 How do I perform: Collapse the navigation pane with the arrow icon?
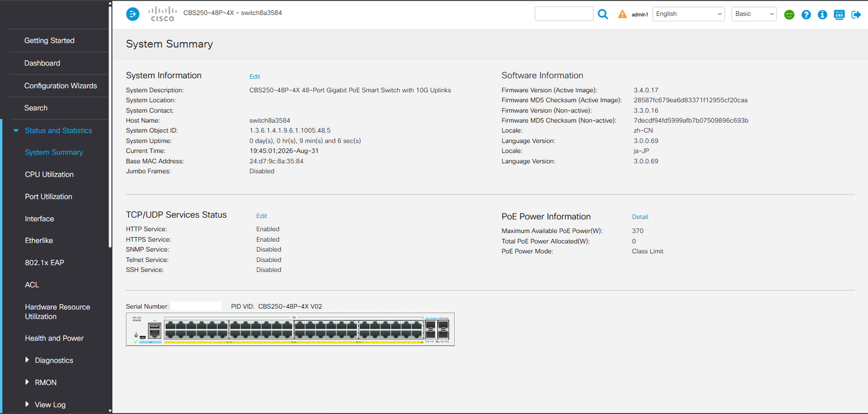(x=133, y=14)
